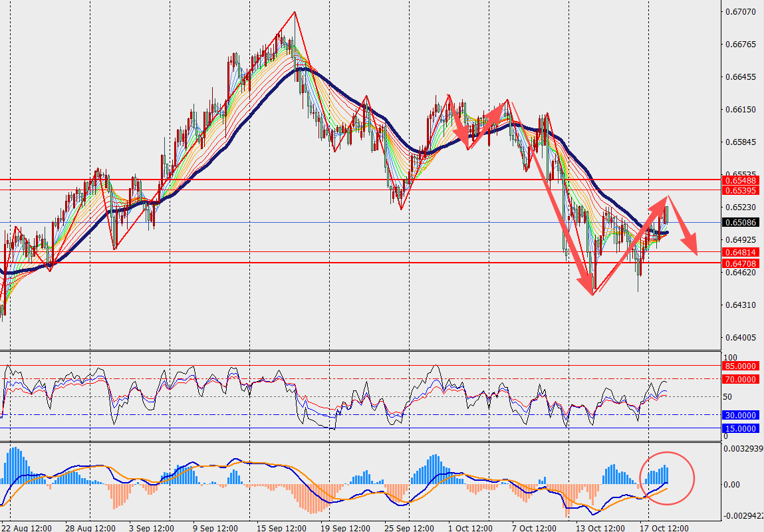Click the 0.00 zero level on MACD scale
The image size is (764, 532).
pos(732,484)
